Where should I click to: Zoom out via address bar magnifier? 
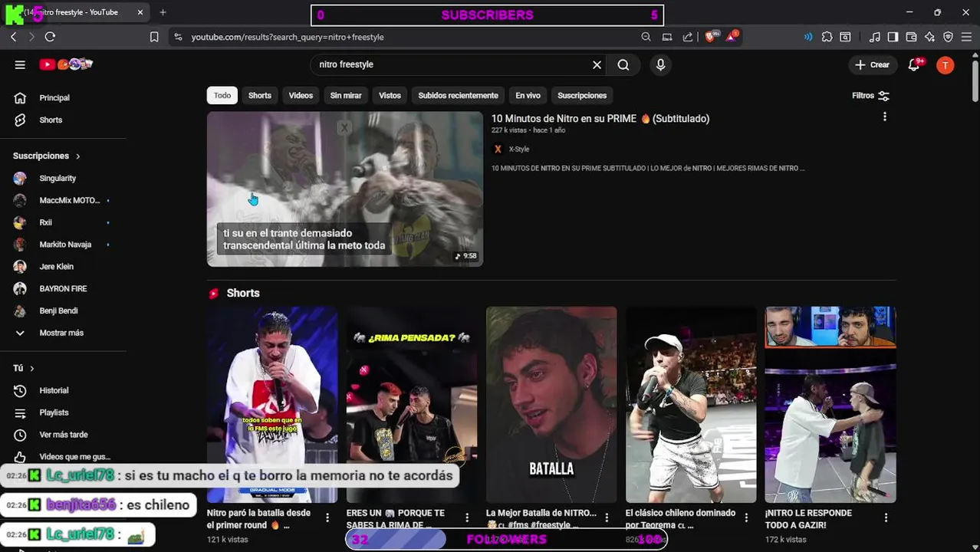(646, 37)
